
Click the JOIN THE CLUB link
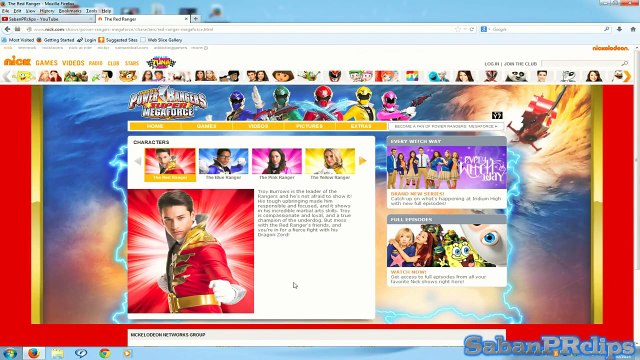pyautogui.click(x=520, y=64)
